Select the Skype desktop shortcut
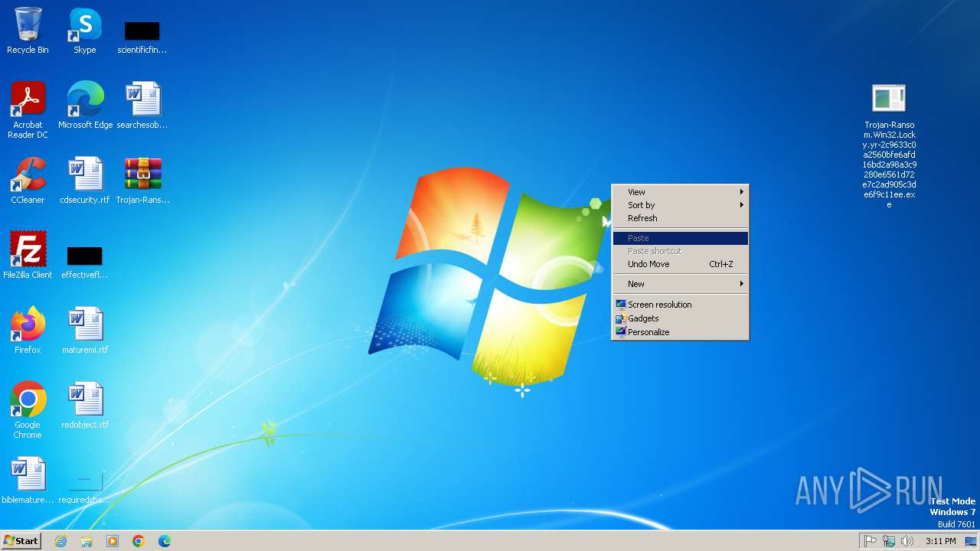This screenshot has height=551, width=980. point(85,31)
